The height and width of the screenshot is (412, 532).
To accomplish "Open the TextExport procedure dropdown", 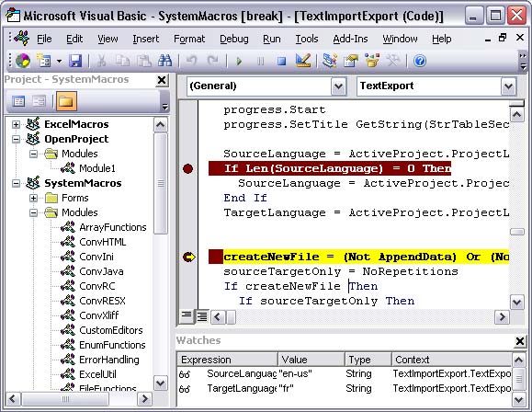I will pos(508,86).
